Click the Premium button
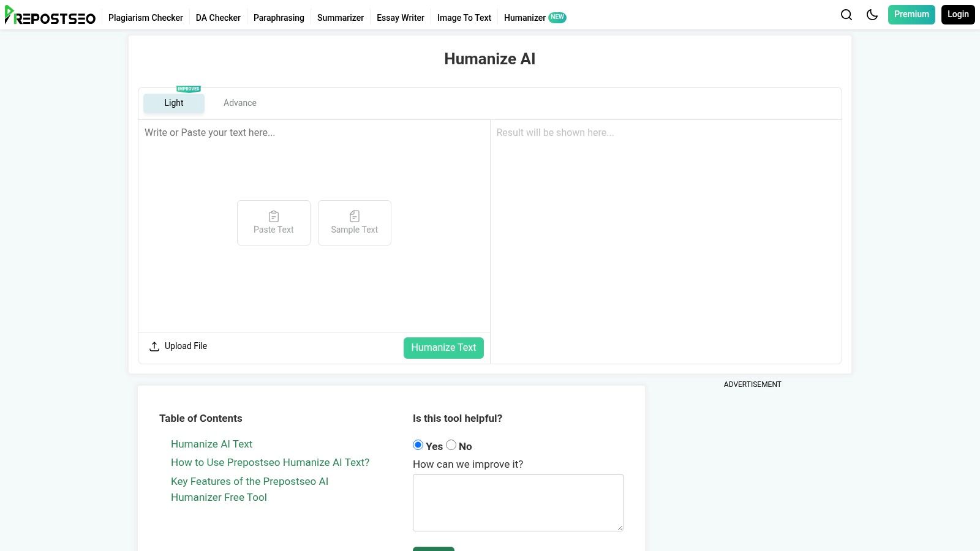Image resolution: width=980 pixels, height=551 pixels. click(x=911, y=15)
